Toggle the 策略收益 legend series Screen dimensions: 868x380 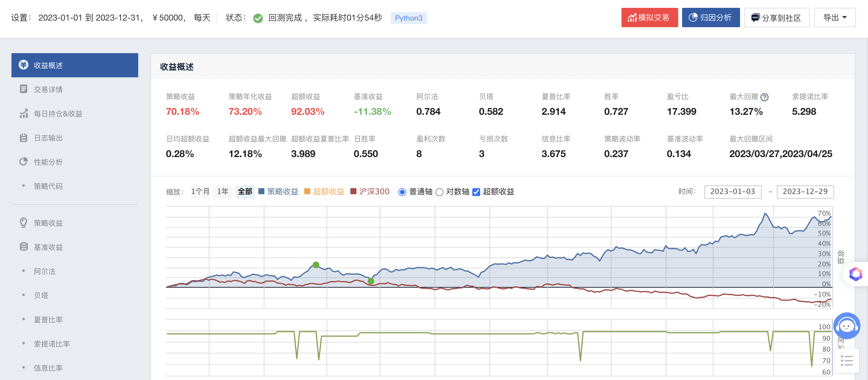[278, 192]
